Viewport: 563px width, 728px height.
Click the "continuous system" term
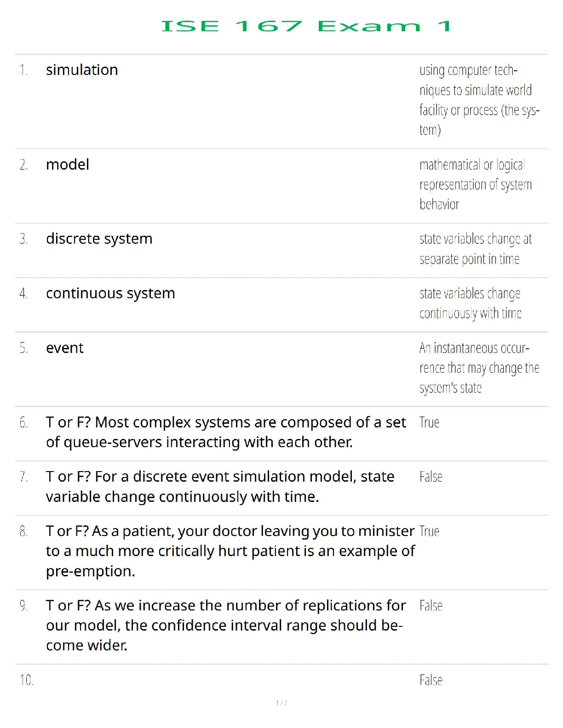point(110,293)
